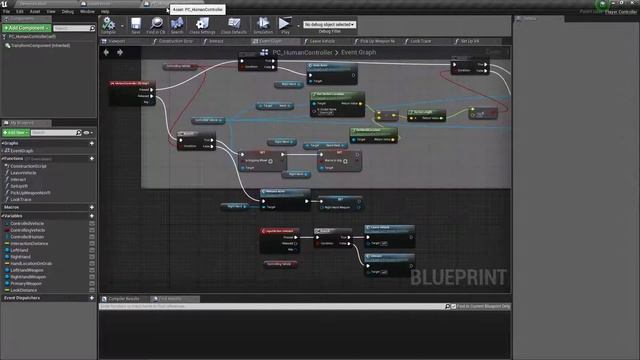Select the LockTrace function
The height and width of the screenshot is (360, 640).
coord(20,200)
